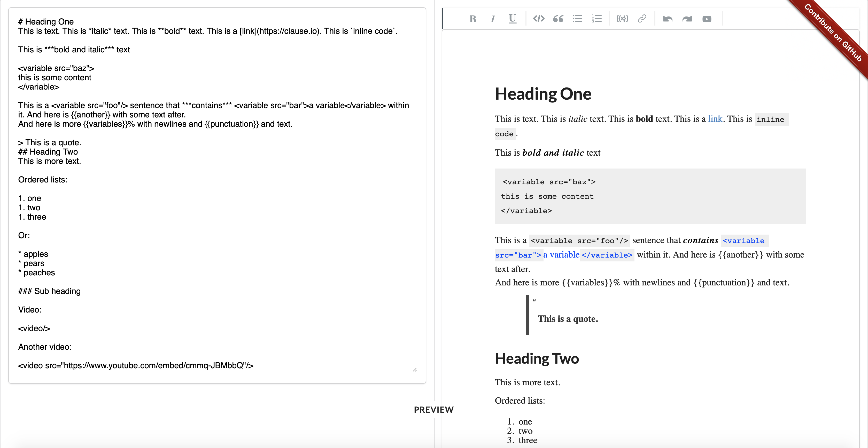
Task: Place cursor in 'Heading One' rendered title
Action: pyautogui.click(x=543, y=94)
